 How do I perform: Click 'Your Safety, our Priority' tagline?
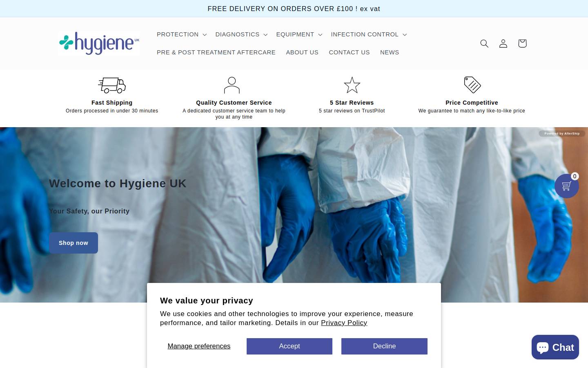click(89, 211)
